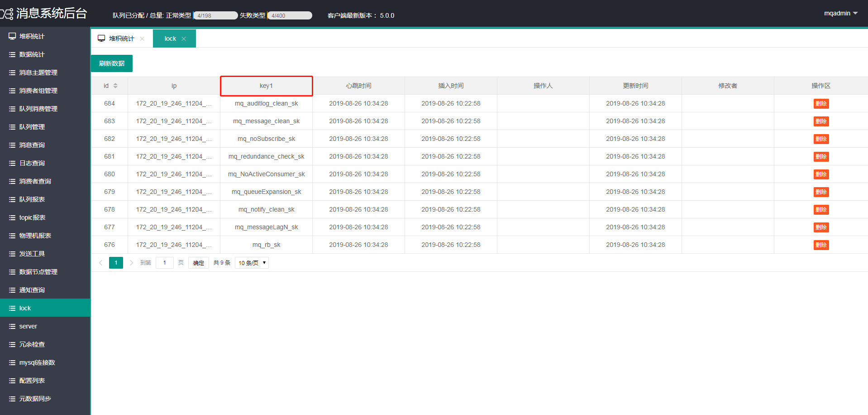Click the 确定 pagination confirm button

[199, 263]
